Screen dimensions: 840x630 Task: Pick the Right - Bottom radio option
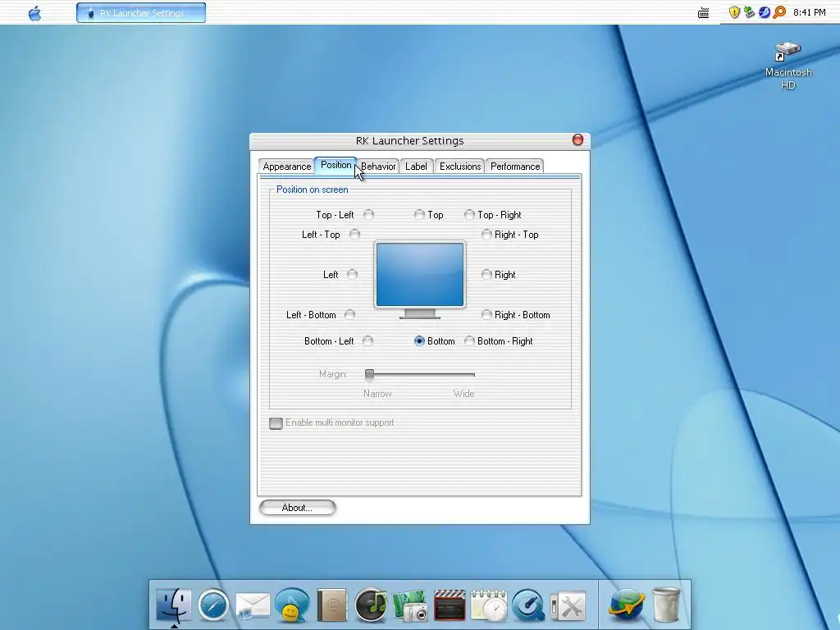486,315
